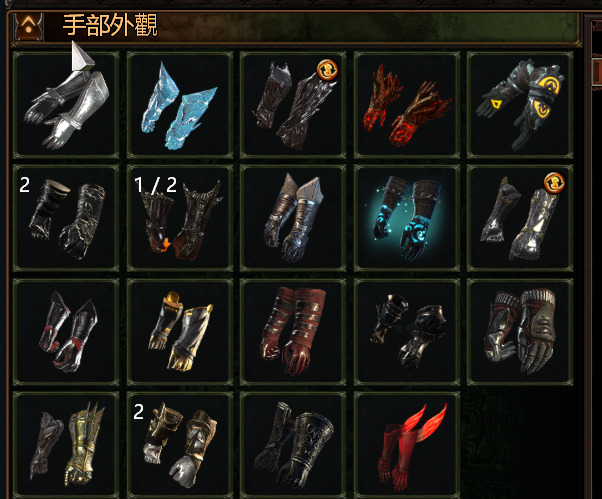Select the black gold-cracked gloves marked 2
The height and width of the screenshot is (499, 602).
[66, 218]
